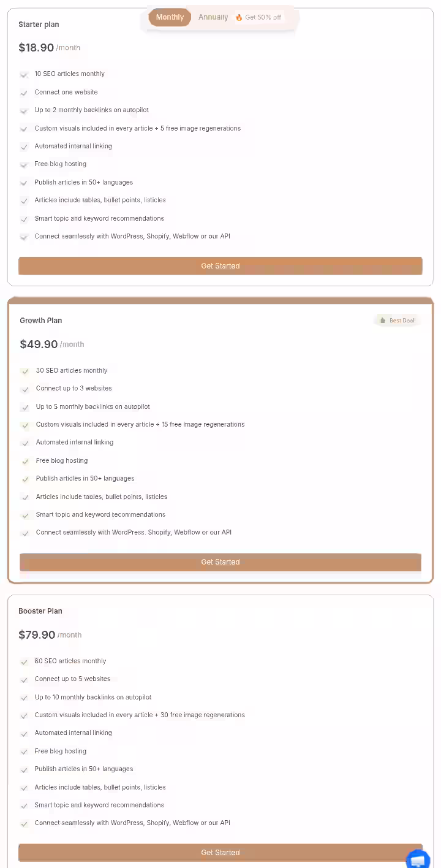
Task: Click Booster's checkmark beside "Up to 10 monthly backlinks"
Action: pyautogui.click(x=24, y=698)
